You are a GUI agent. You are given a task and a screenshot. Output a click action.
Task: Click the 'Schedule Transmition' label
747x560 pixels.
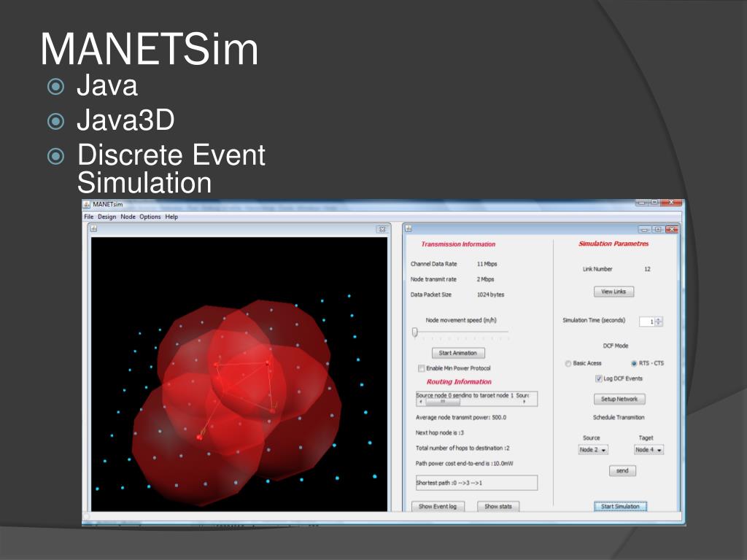pyautogui.click(x=619, y=418)
